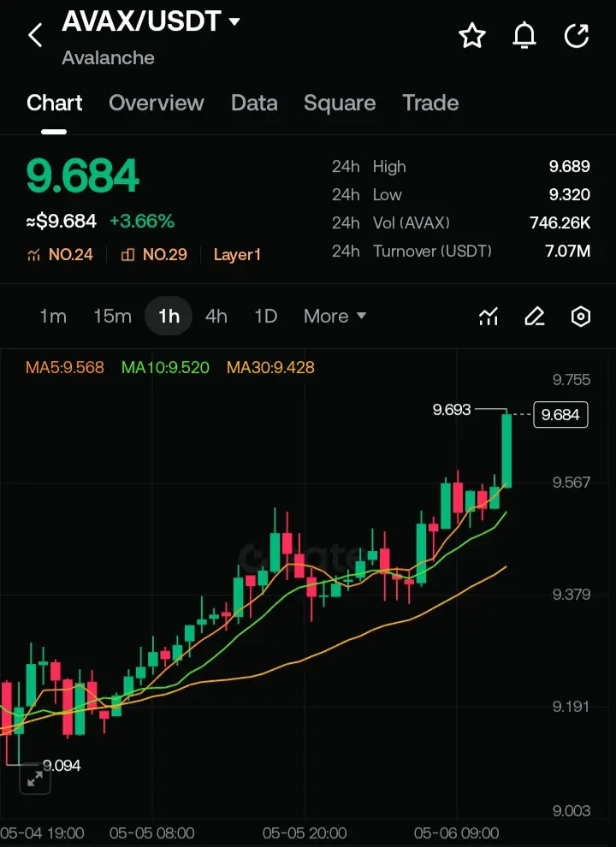
Task: Tap the 24h volume 746.26K
Action: 560,222
